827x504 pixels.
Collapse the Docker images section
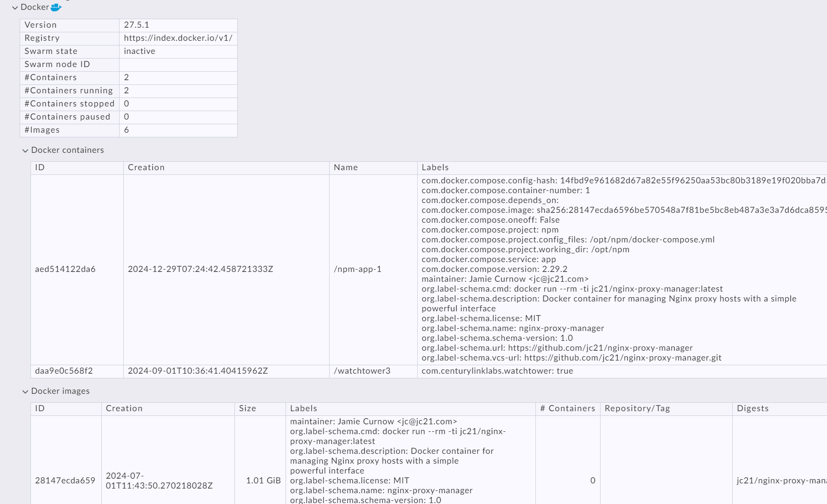26,391
